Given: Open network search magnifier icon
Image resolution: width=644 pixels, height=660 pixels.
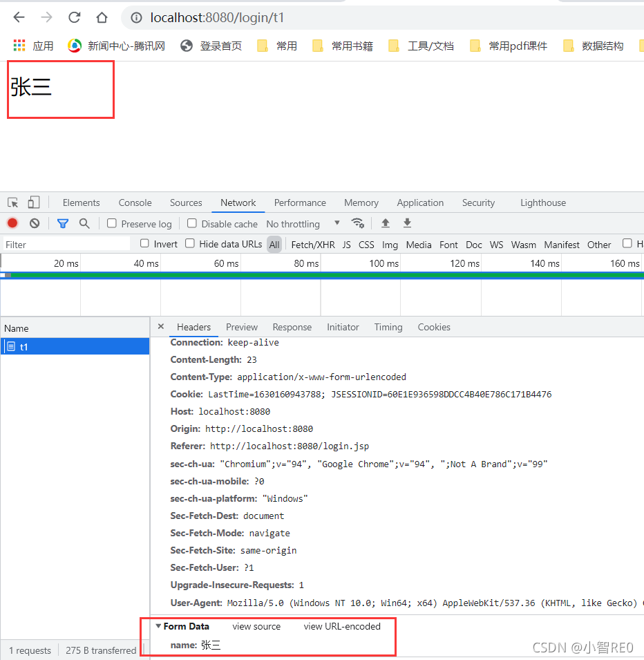Looking at the screenshot, I should [84, 223].
